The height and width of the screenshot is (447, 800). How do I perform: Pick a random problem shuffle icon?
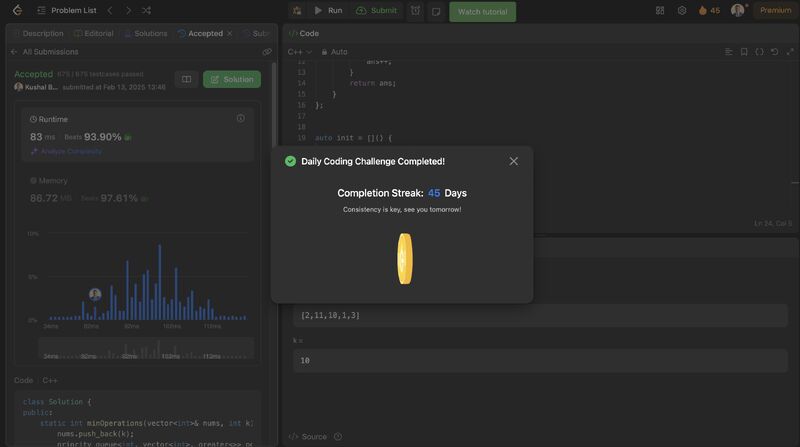coord(146,10)
